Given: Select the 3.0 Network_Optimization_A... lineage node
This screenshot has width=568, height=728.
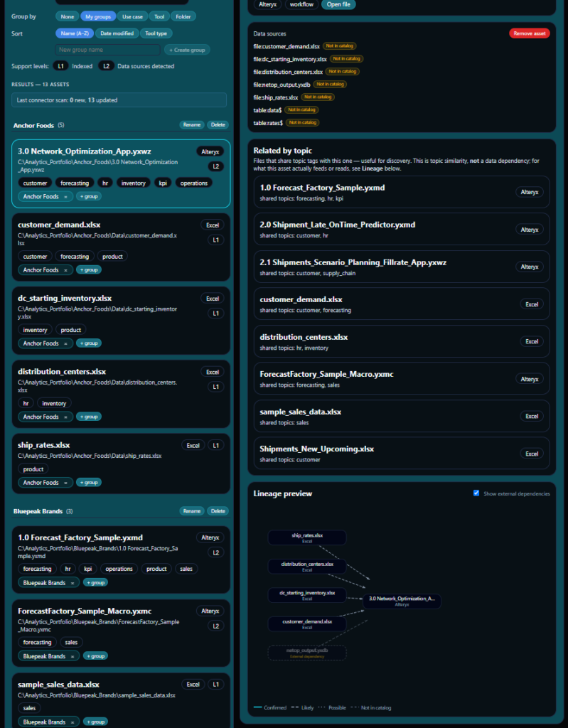Looking at the screenshot, I should [402, 601].
